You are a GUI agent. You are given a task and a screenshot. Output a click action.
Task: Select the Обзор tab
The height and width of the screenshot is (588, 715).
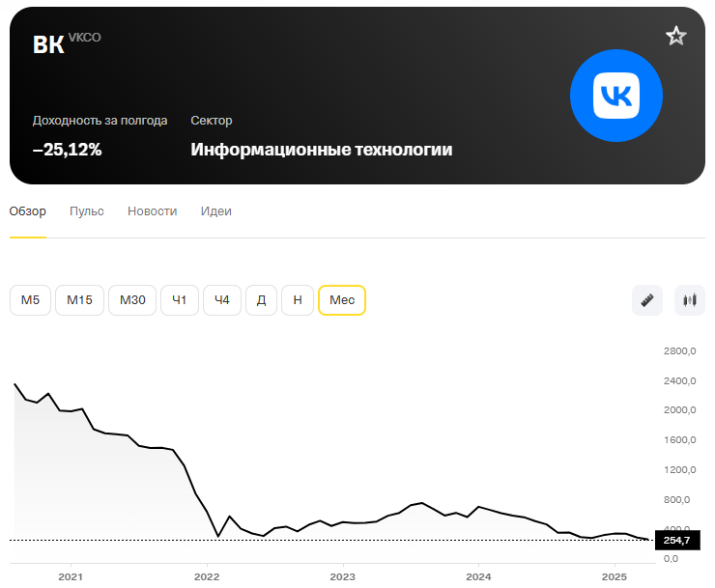pyautogui.click(x=28, y=211)
